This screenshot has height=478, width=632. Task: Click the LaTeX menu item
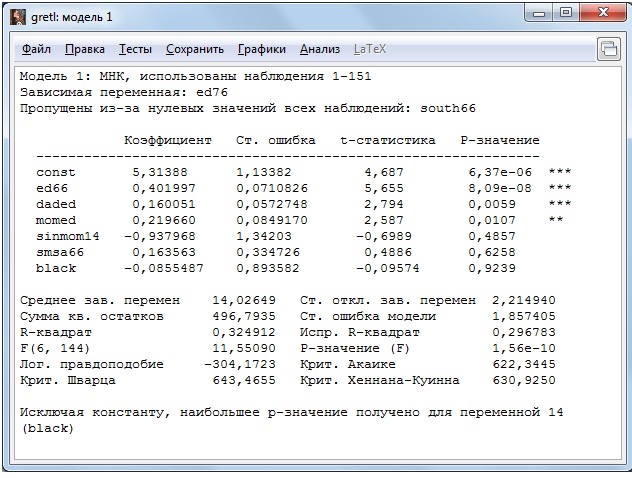[x=369, y=49]
